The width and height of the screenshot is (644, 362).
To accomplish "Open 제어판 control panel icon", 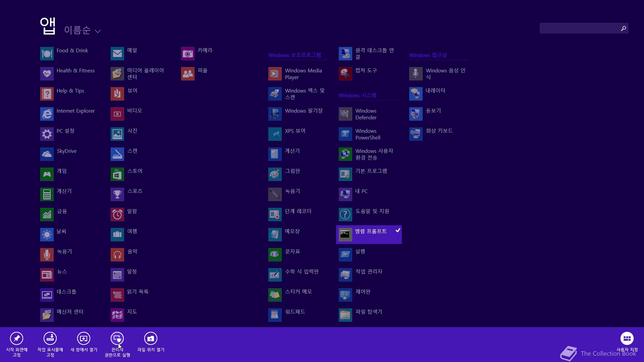I will tap(345, 295).
